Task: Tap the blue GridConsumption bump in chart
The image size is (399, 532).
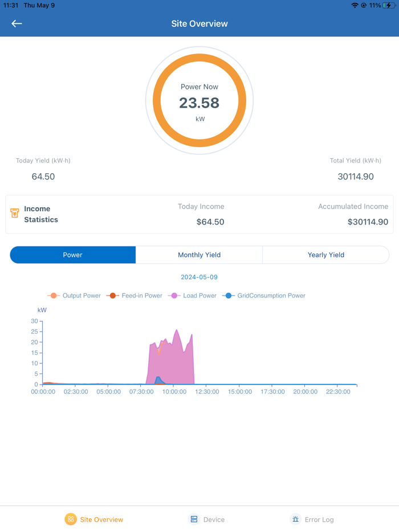Action: (x=158, y=380)
